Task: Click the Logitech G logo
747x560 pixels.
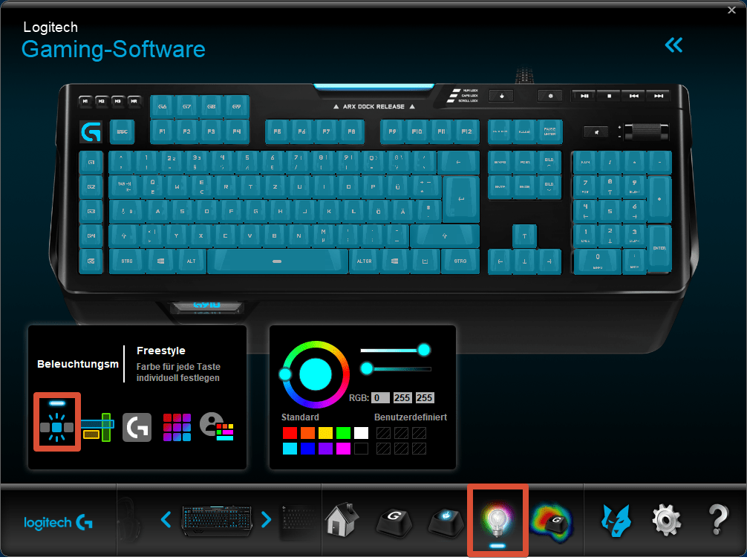Action: (x=58, y=523)
